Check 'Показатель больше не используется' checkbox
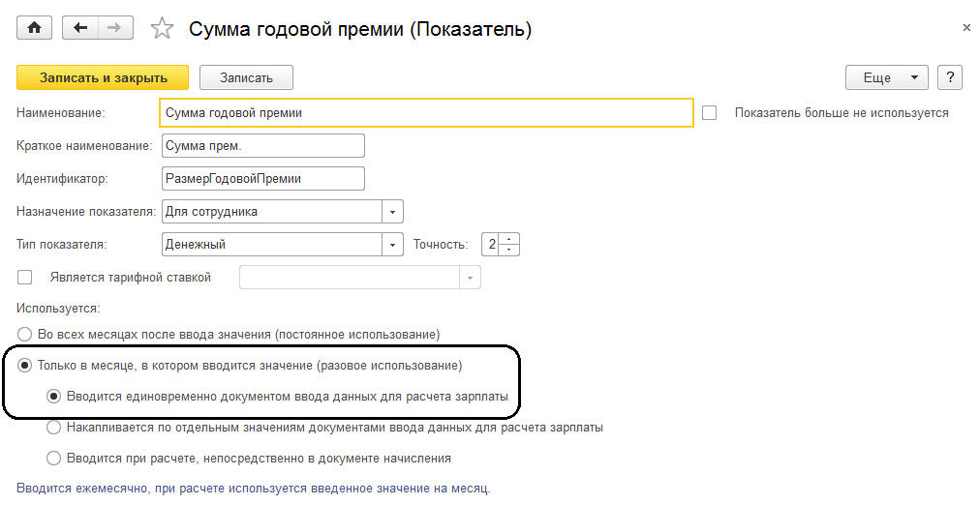Viewport: 980px width, 505px height. click(710, 113)
